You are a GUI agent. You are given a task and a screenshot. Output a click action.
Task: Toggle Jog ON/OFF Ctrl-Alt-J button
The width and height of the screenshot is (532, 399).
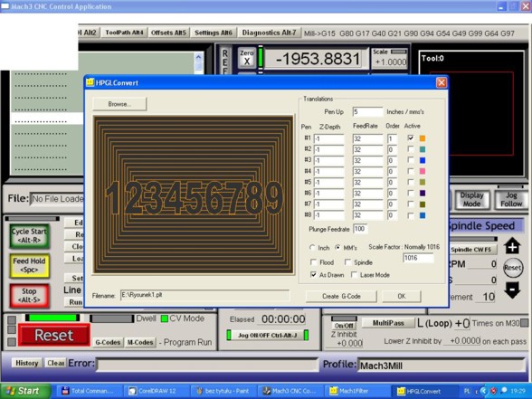pos(268,335)
